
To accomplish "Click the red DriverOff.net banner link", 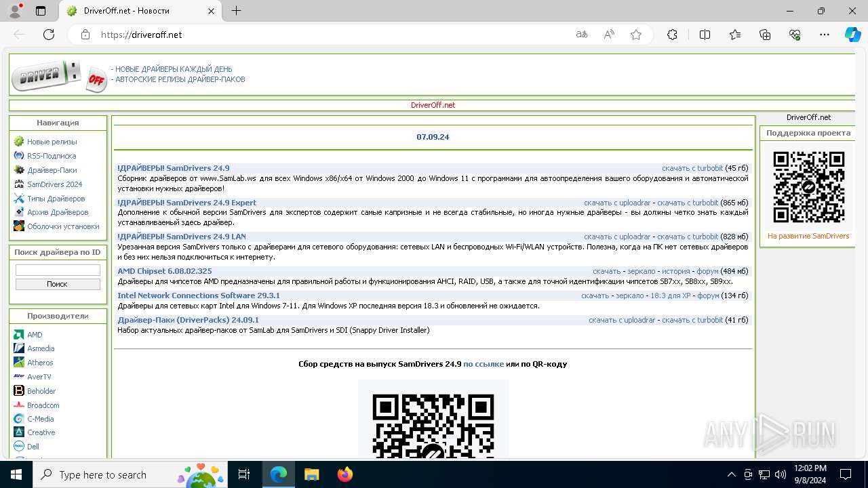I will [433, 105].
